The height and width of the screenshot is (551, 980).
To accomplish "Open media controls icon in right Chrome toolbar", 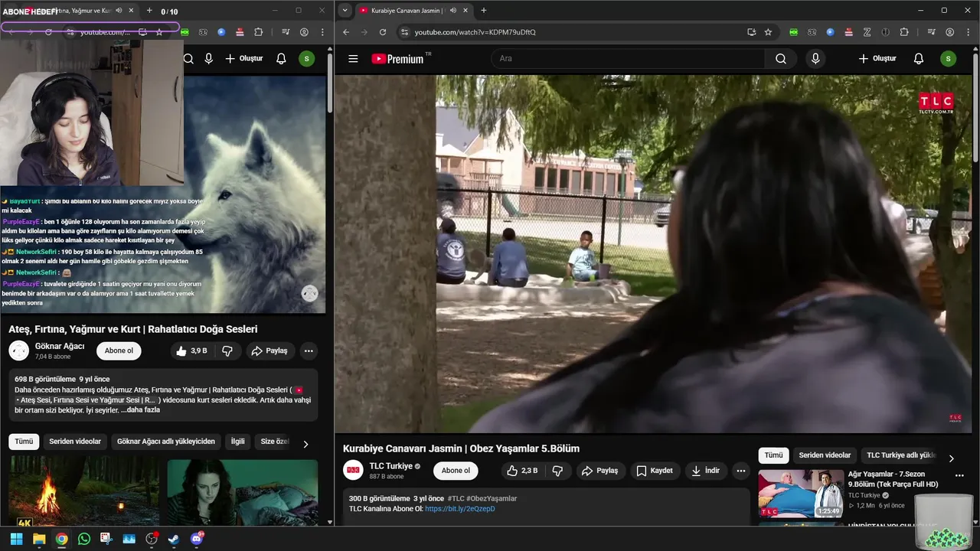I will (931, 32).
